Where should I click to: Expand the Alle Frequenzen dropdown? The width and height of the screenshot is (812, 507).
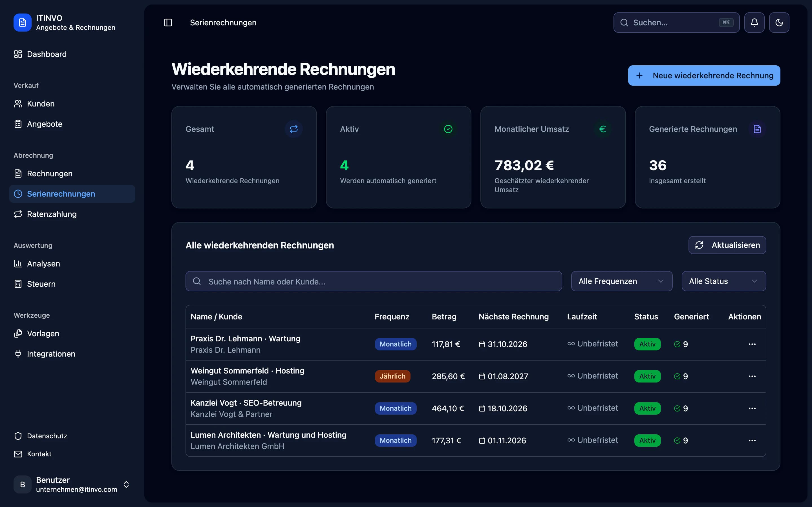point(621,281)
